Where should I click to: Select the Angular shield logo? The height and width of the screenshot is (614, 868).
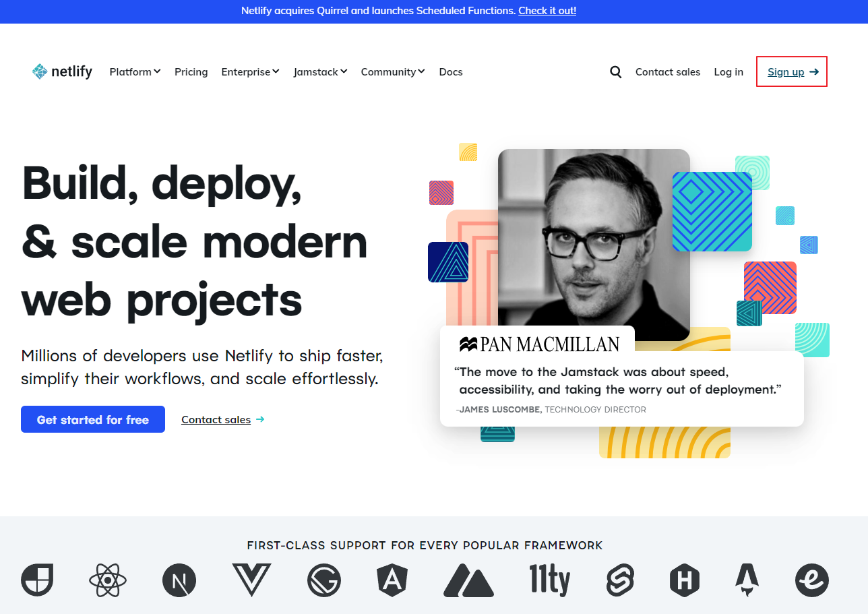pyautogui.click(x=393, y=580)
